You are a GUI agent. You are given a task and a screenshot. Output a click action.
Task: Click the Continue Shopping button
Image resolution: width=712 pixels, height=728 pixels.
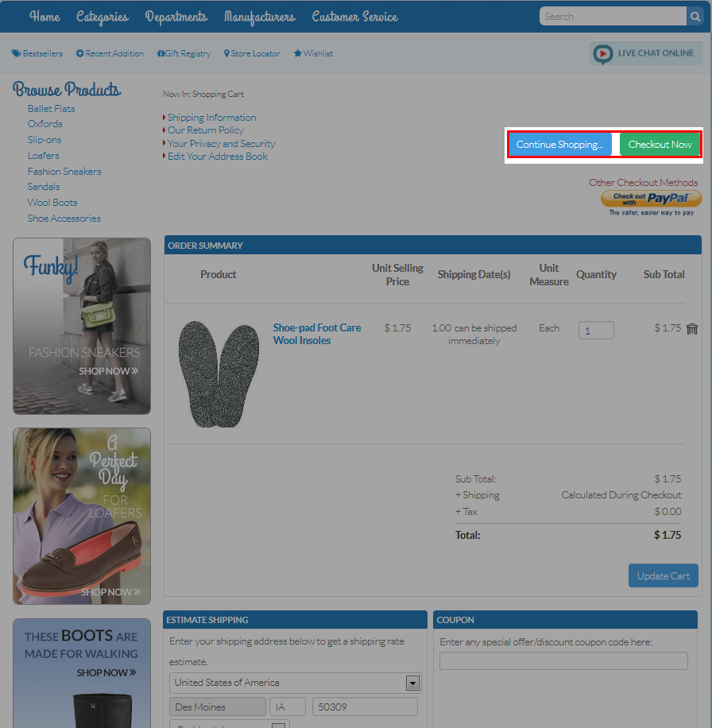[x=559, y=145]
